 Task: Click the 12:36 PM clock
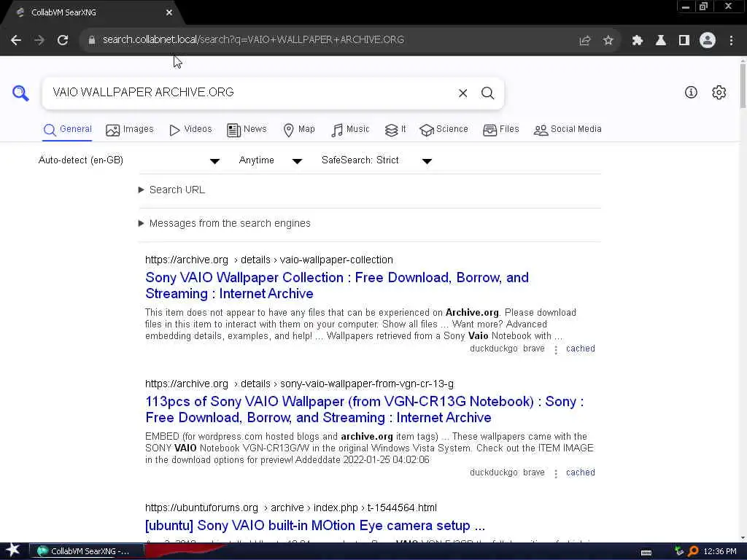click(x=720, y=551)
